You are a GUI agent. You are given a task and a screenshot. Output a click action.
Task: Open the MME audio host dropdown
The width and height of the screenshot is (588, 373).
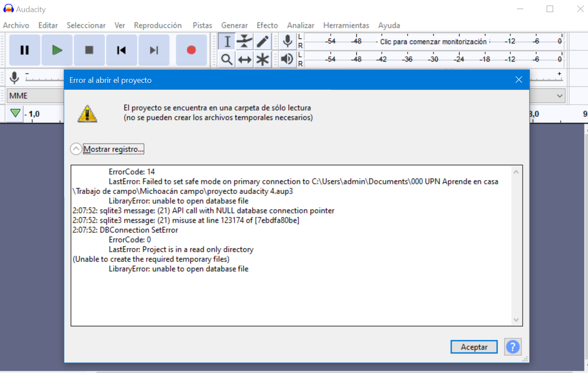34,95
